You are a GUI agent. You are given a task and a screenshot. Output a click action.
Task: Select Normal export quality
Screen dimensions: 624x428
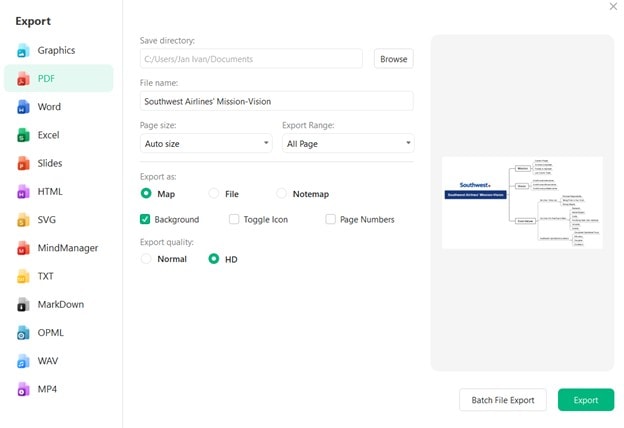(146, 259)
